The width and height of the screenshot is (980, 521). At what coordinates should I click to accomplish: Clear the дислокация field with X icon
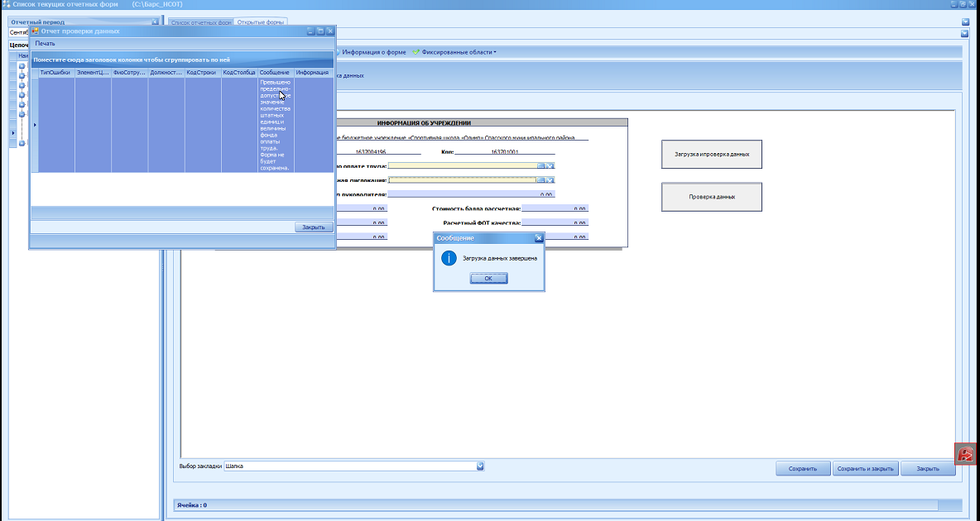click(550, 180)
